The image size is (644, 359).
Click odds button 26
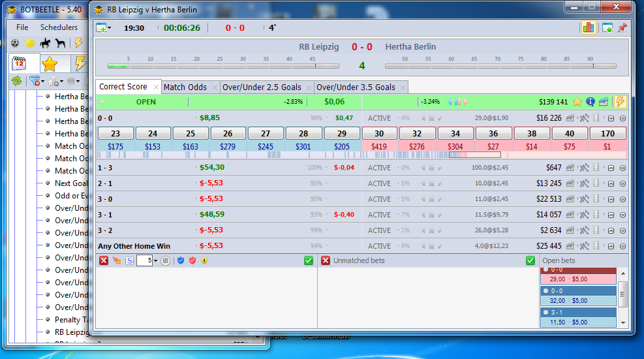228,134
